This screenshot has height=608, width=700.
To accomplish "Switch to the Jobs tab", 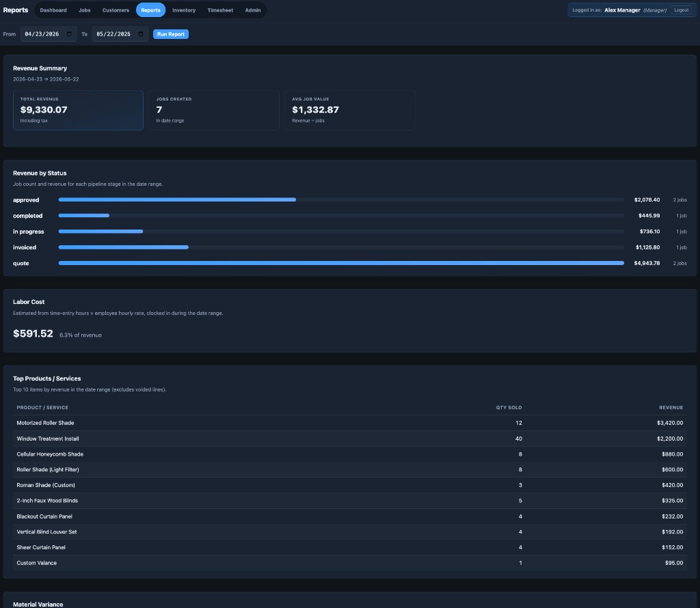I will [x=84, y=10].
